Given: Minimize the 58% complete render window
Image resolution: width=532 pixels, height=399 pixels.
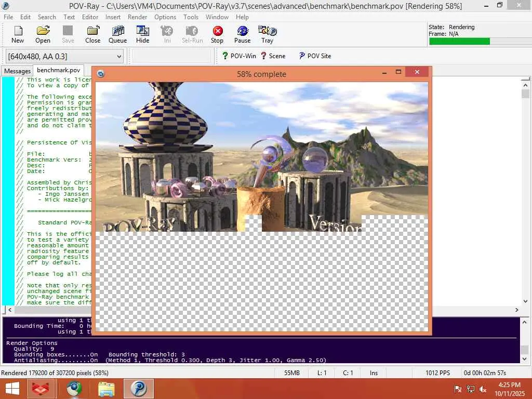Looking at the screenshot, I should 384,72.
